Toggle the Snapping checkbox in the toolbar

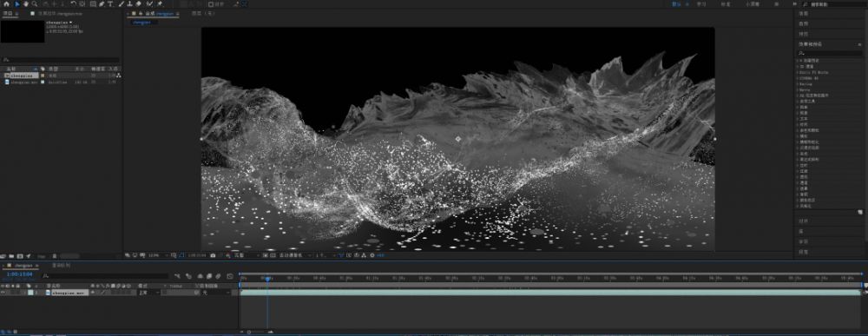[x=212, y=3]
